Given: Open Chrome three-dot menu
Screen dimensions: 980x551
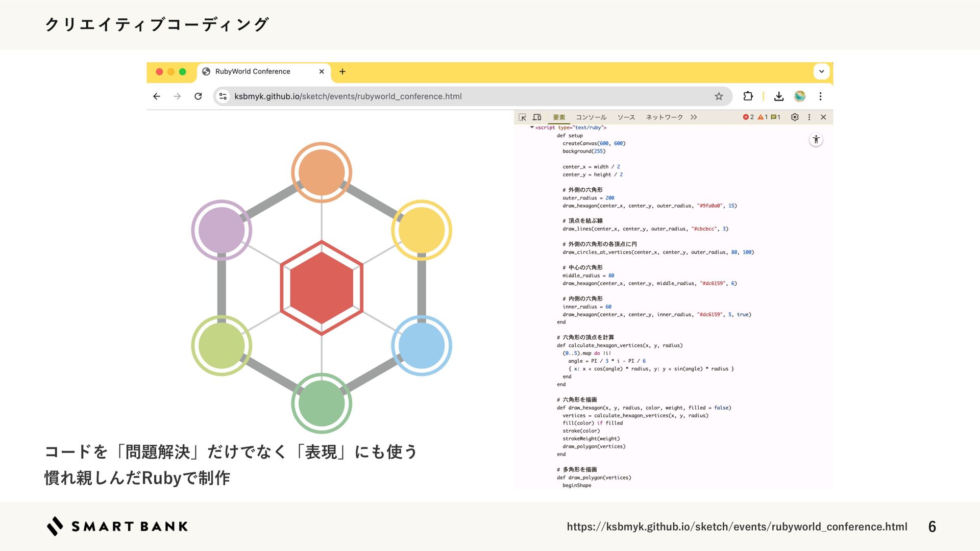Looking at the screenshot, I should coord(820,96).
